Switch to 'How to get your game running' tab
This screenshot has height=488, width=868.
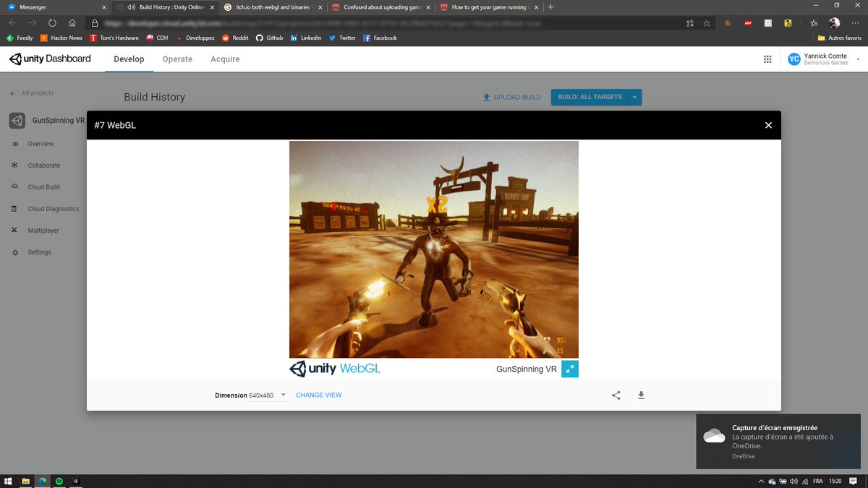click(489, 7)
